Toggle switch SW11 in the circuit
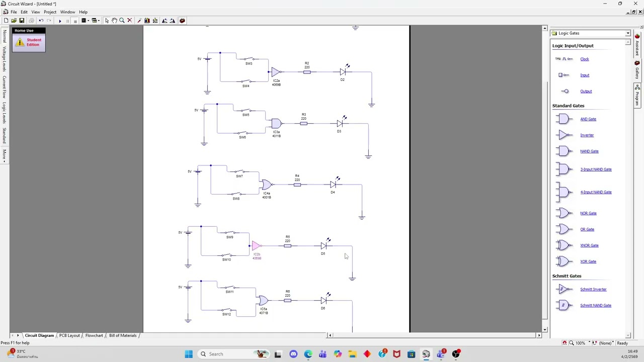Screen dimensions: 644x362 point(229,287)
